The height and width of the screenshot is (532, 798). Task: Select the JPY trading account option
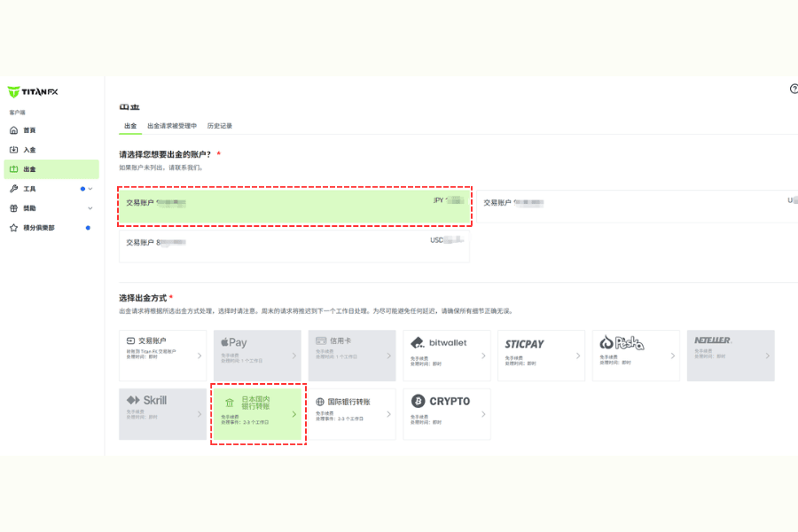(x=294, y=206)
